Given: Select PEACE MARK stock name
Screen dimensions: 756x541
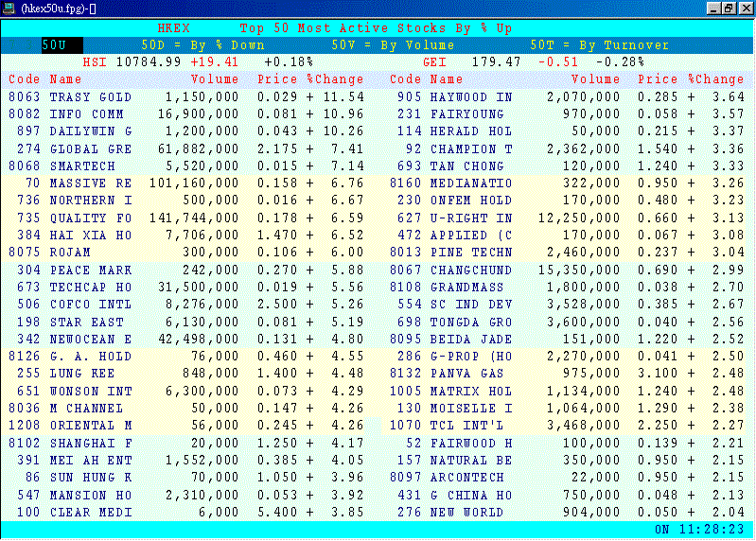Looking at the screenshot, I should (91, 270).
